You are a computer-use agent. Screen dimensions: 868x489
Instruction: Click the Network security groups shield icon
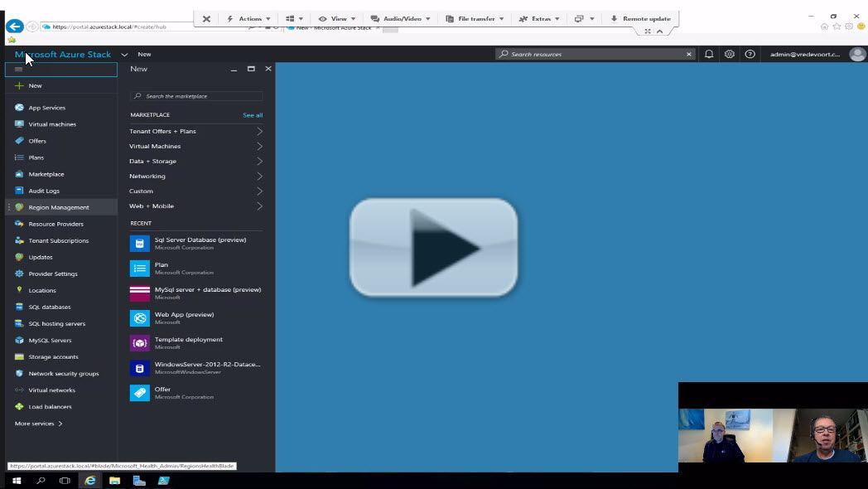coord(19,373)
